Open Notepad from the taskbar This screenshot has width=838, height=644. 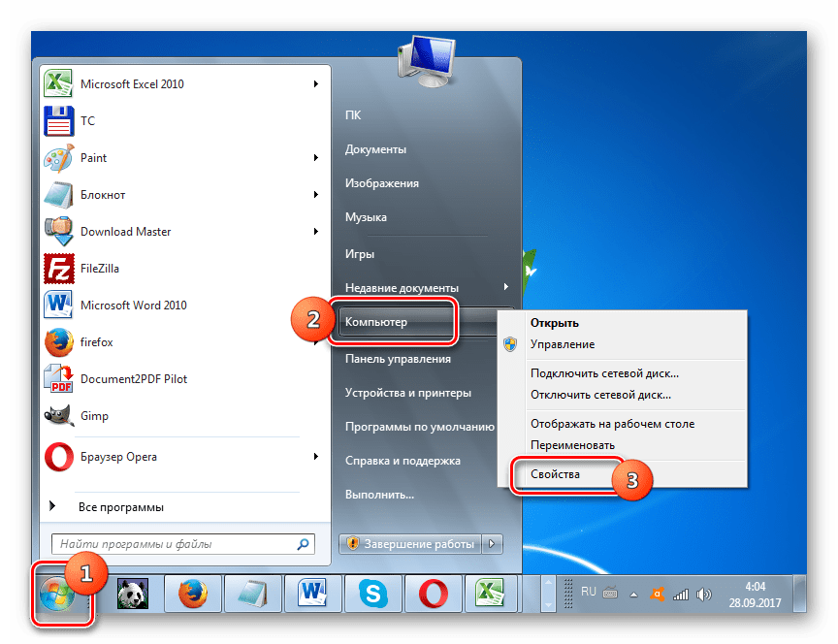pos(253,594)
